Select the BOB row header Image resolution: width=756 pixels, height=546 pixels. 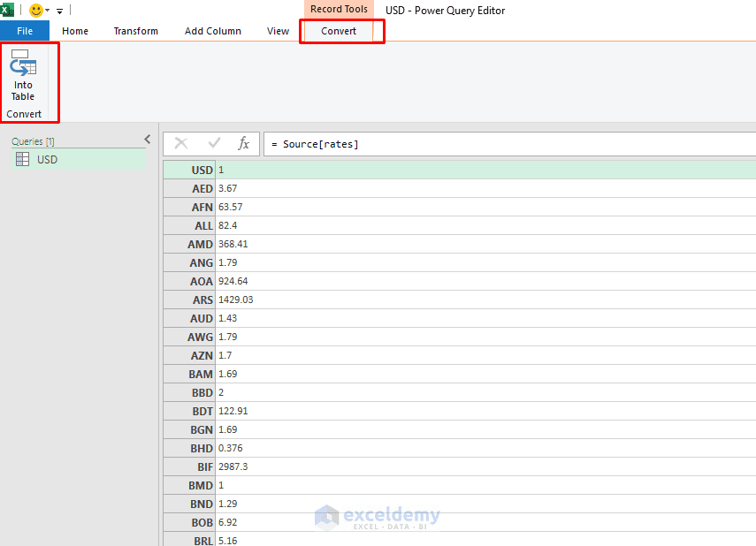(x=189, y=522)
